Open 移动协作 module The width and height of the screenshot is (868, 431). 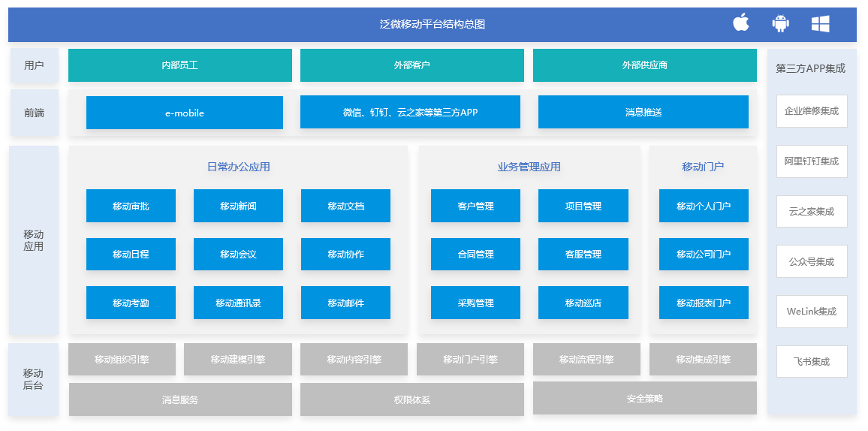[345, 254]
